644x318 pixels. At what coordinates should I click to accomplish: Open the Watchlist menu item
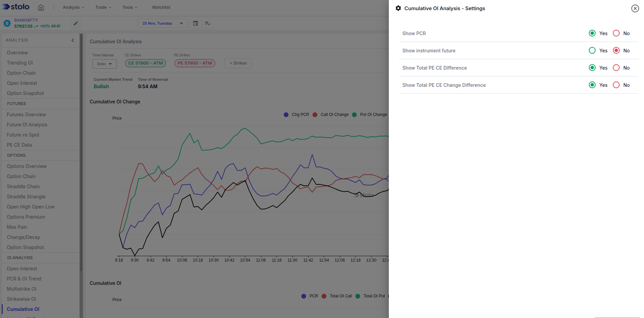161,7
